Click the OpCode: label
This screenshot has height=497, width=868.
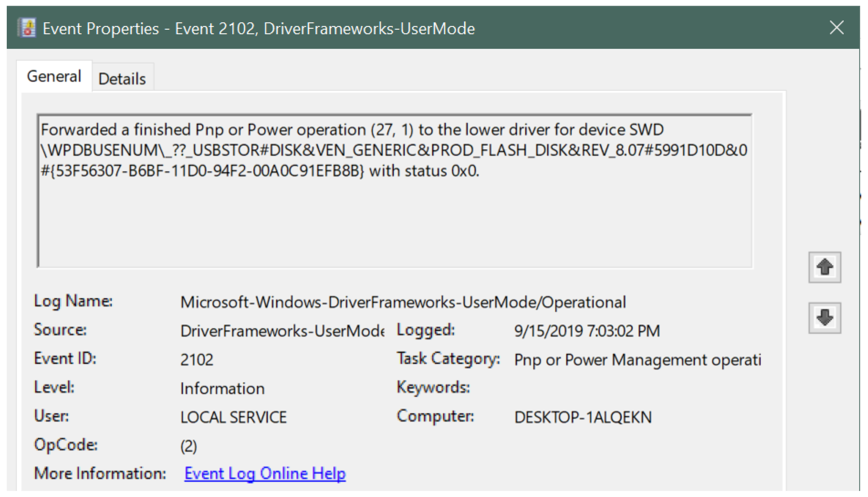click(66, 445)
